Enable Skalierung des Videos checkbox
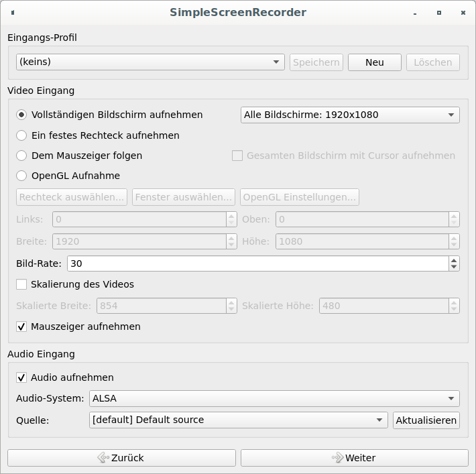 (21, 284)
